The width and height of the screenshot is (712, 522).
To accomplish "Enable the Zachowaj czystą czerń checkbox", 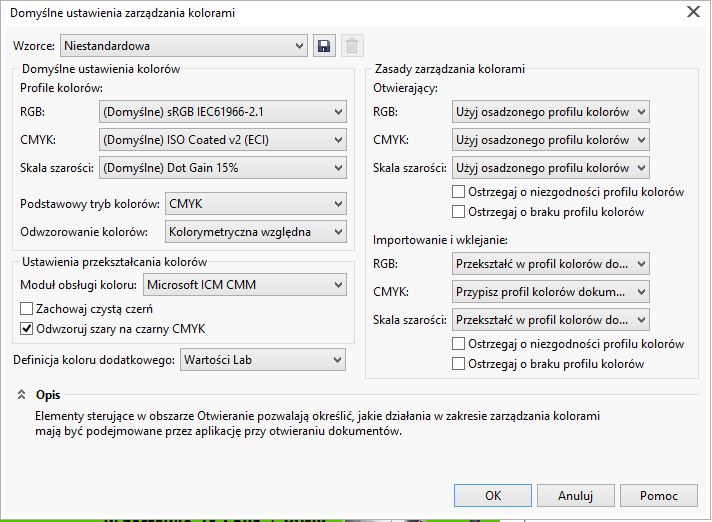I will 27,309.
